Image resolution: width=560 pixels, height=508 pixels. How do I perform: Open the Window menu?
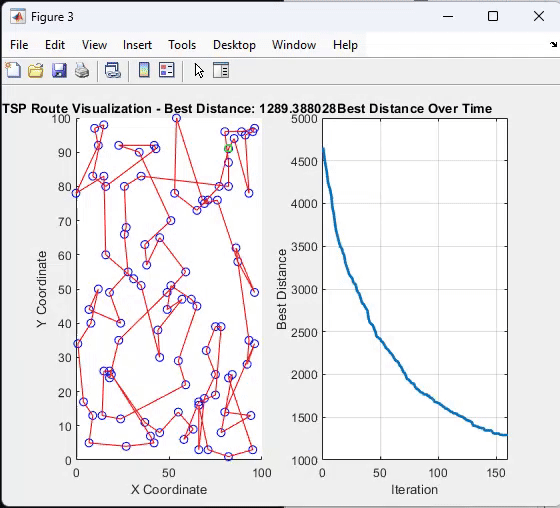(294, 45)
